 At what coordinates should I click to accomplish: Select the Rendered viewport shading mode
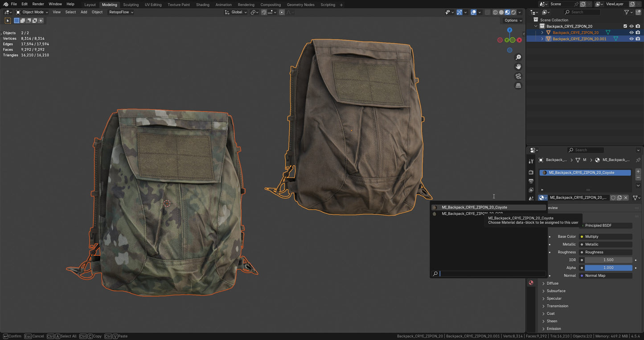point(513,12)
